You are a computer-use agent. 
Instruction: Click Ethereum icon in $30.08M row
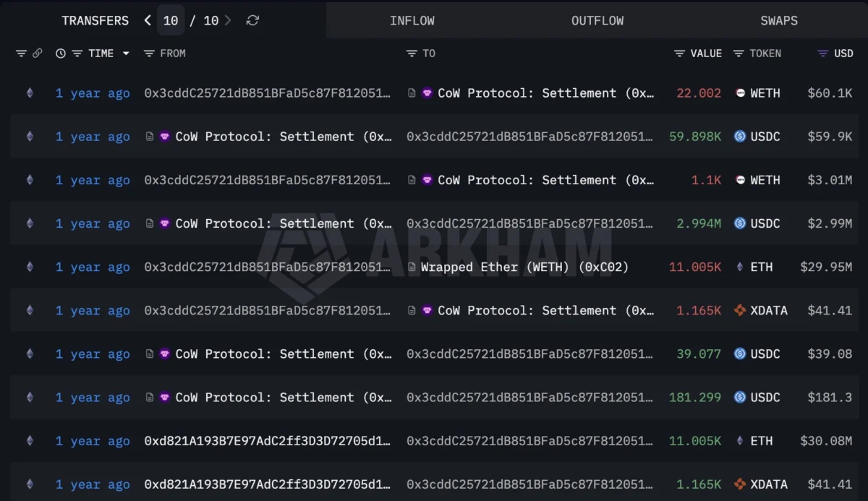tap(30, 440)
